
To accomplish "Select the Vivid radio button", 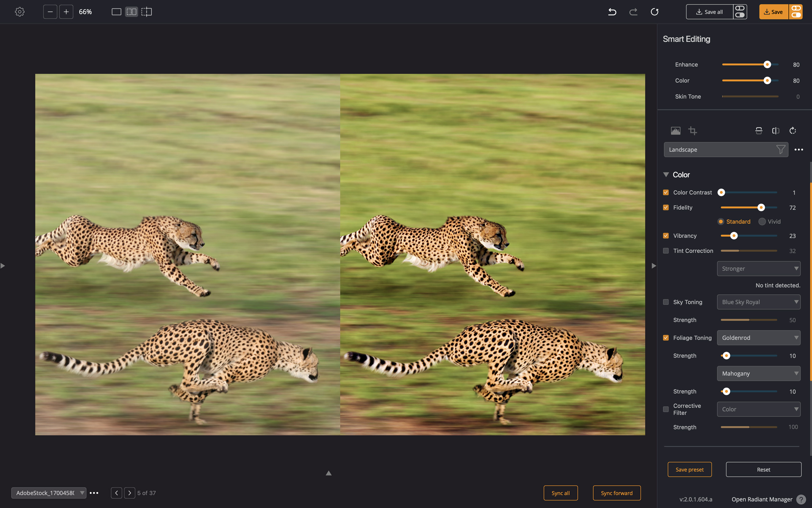I will pyautogui.click(x=762, y=221).
